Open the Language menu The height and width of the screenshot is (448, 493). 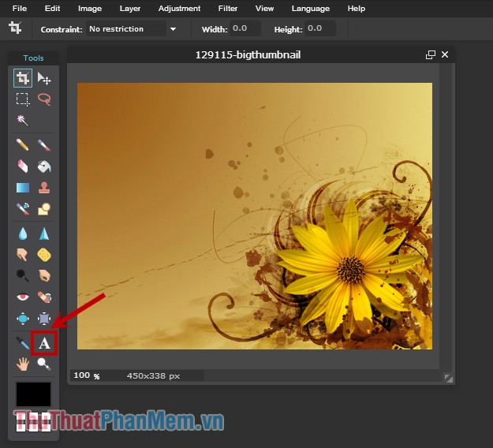click(x=311, y=8)
